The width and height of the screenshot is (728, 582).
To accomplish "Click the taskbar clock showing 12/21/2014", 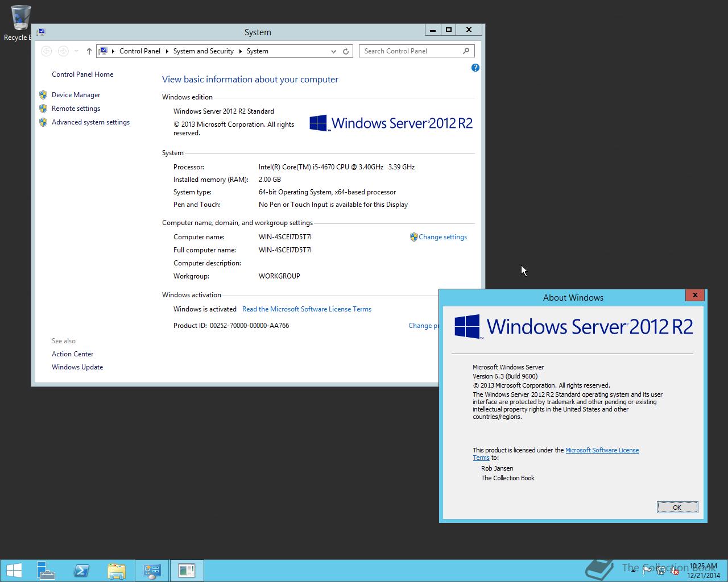I will pyautogui.click(x=704, y=571).
